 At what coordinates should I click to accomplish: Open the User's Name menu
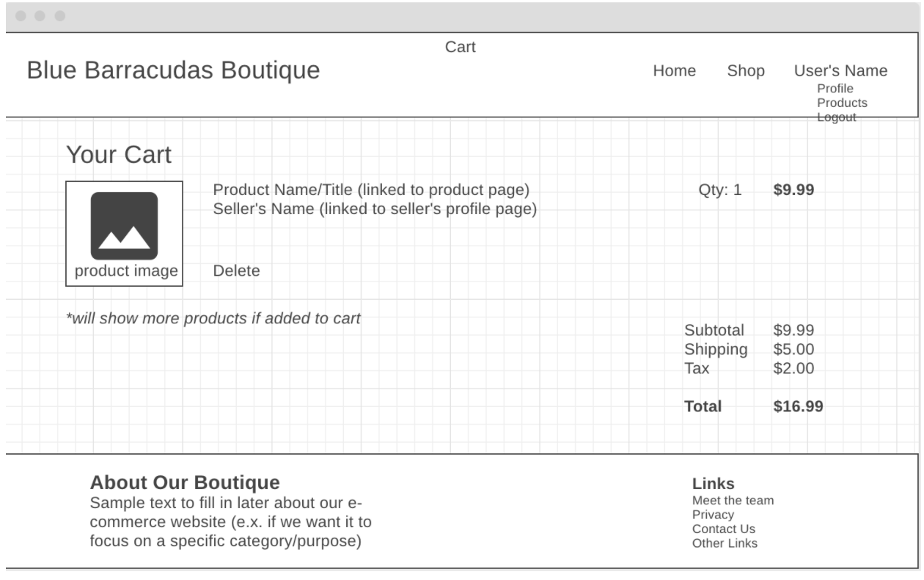pyautogui.click(x=840, y=71)
